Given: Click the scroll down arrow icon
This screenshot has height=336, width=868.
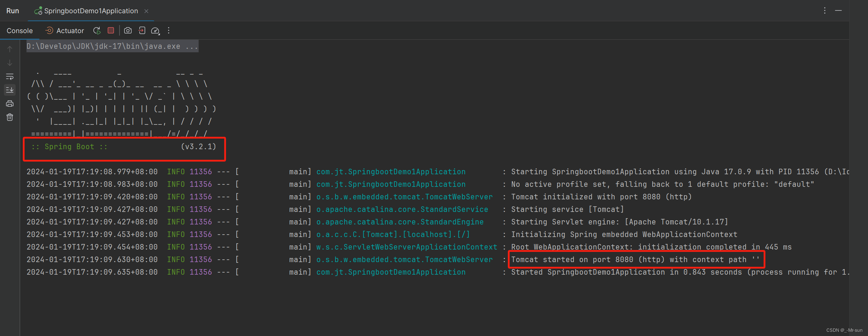Looking at the screenshot, I should point(10,63).
